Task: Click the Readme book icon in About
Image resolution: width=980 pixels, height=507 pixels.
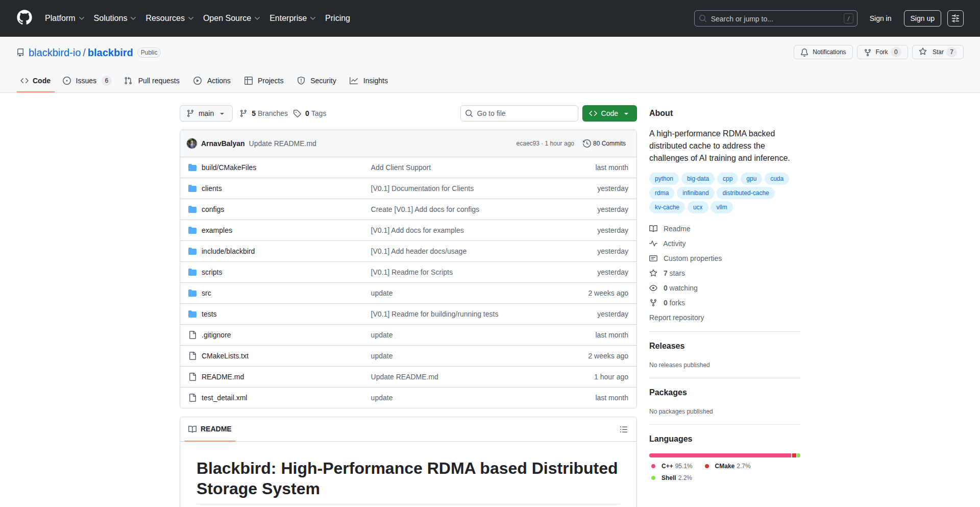Action: coord(653,229)
